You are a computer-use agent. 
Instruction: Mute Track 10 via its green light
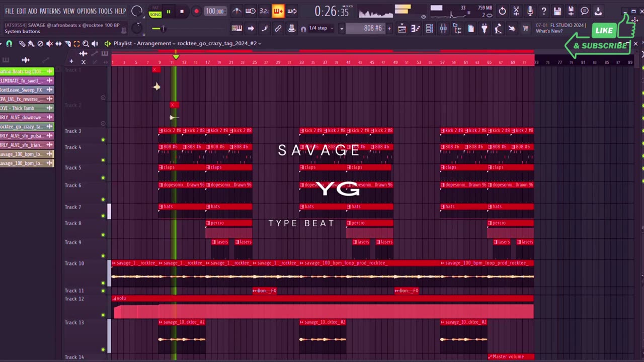coord(103,283)
